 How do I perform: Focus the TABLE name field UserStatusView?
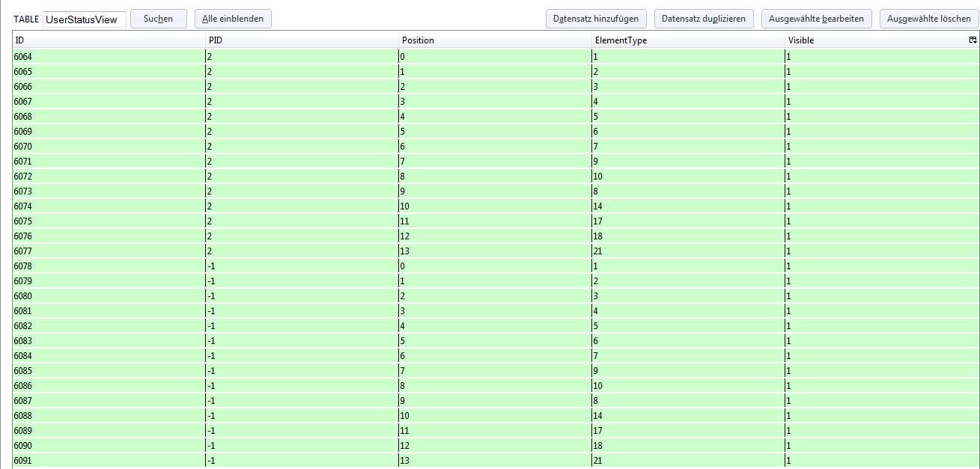[x=85, y=19]
